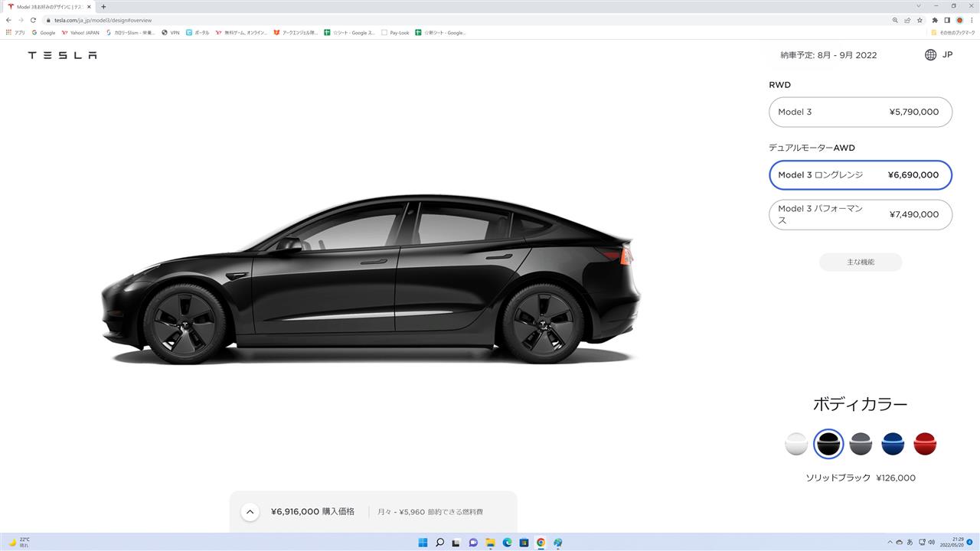Viewport: 980px width, 551px height.
Task: Bookmark this page with the star
Action: pyautogui.click(x=920, y=20)
